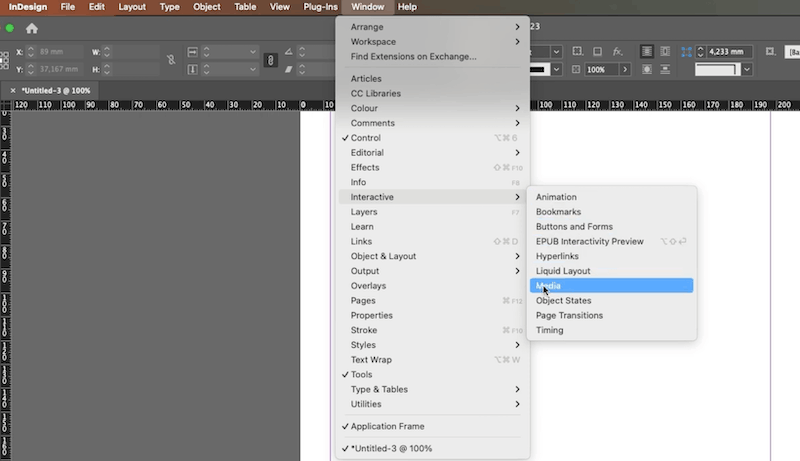Open the Layers panel from menu
This screenshot has width=800, height=461.
pos(433,212)
